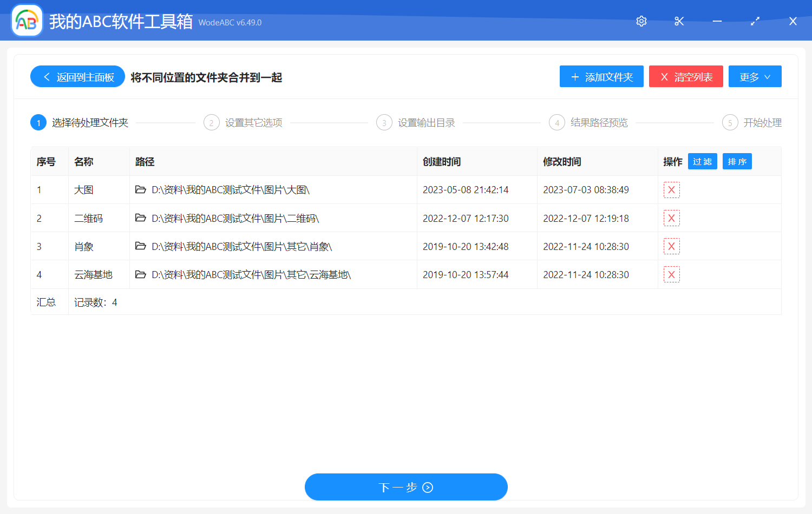Select step 4 结果路径预览

point(588,122)
